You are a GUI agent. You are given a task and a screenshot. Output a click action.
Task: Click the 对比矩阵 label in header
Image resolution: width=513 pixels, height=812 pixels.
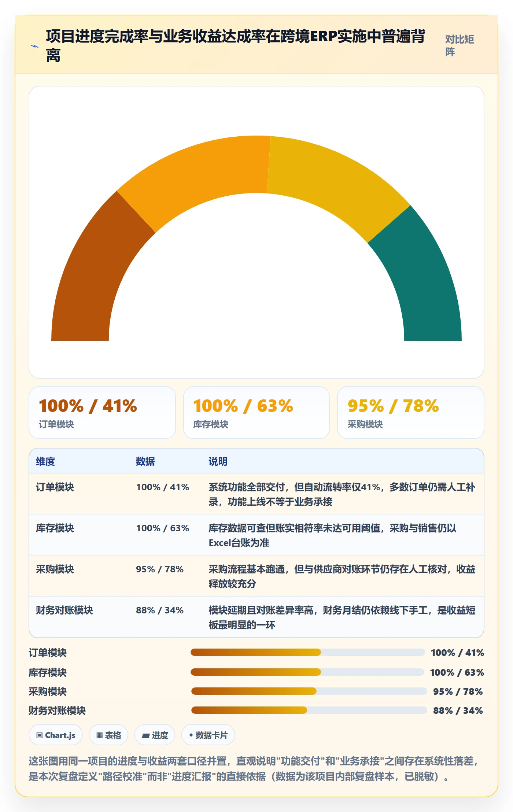pos(460,45)
